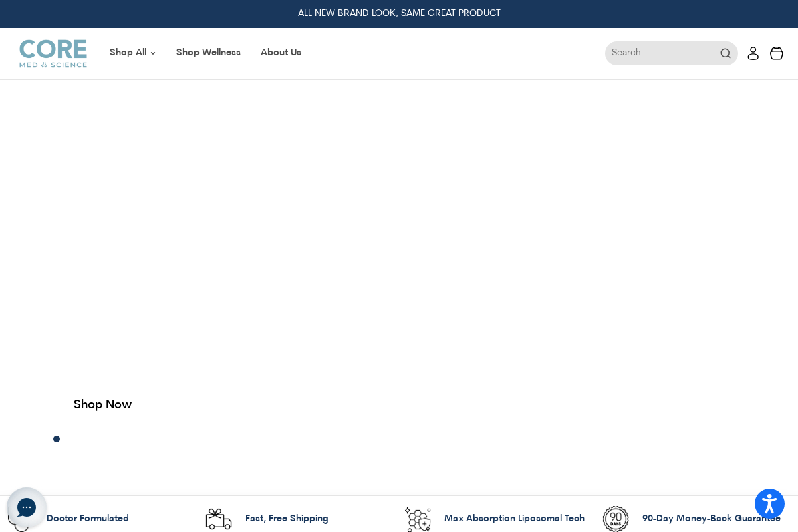Expand the Shop All dropdown chevron
The image size is (798, 532).
coord(153,53)
